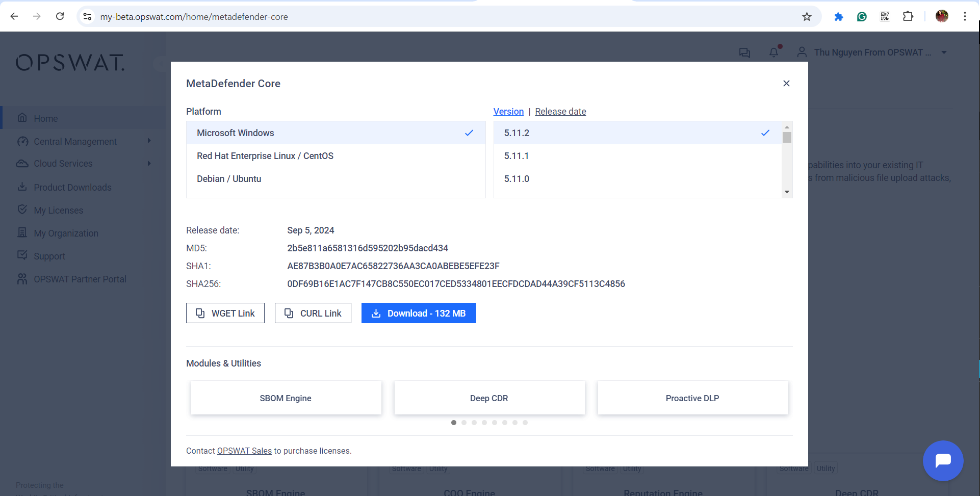
Task: Open Chrome profile avatar
Action: pos(942,16)
